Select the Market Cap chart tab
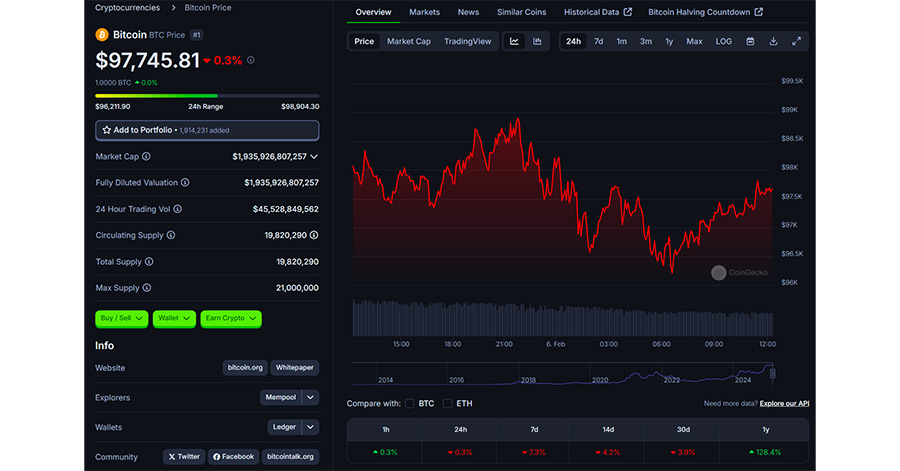Viewport: 900px width, 471px height. tap(409, 41)
